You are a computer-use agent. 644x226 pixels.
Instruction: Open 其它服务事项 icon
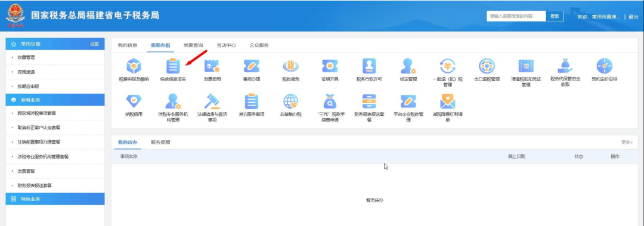[x=252, y=101]
